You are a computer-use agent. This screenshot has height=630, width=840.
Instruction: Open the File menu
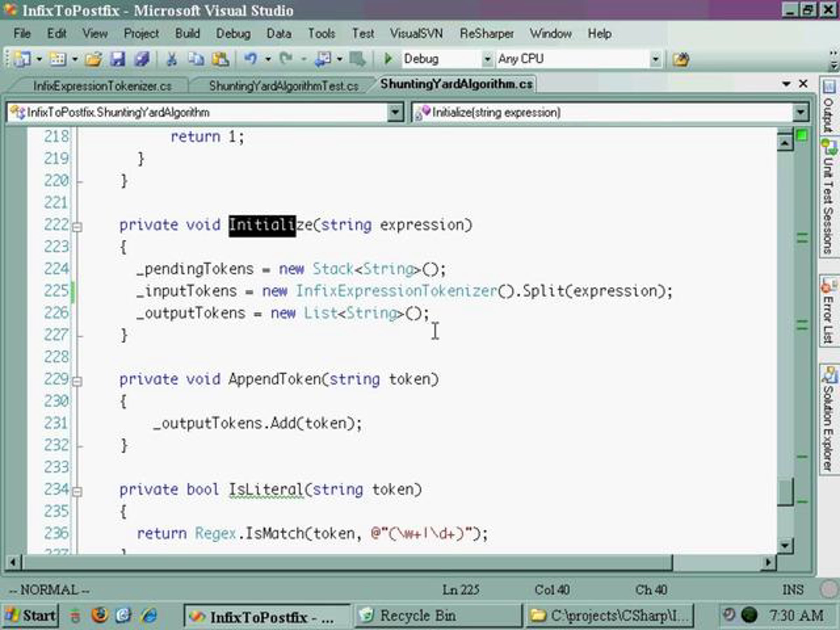tap(22, 34)
